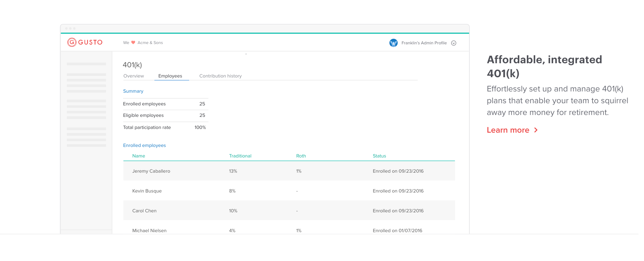This screenshot has height=261, width=644.
Task: Click Franklin's blue avatar icon
Action: pos(393,43)
